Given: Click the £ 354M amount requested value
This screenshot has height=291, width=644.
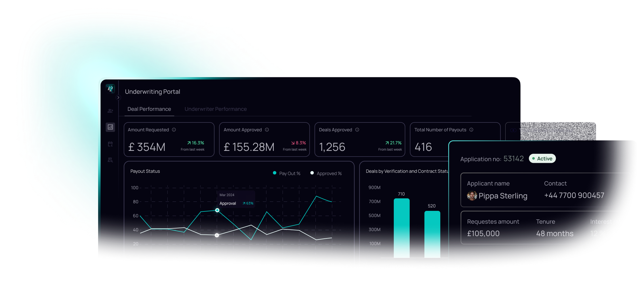Looking at the screenshot, I should pos(147,147).
